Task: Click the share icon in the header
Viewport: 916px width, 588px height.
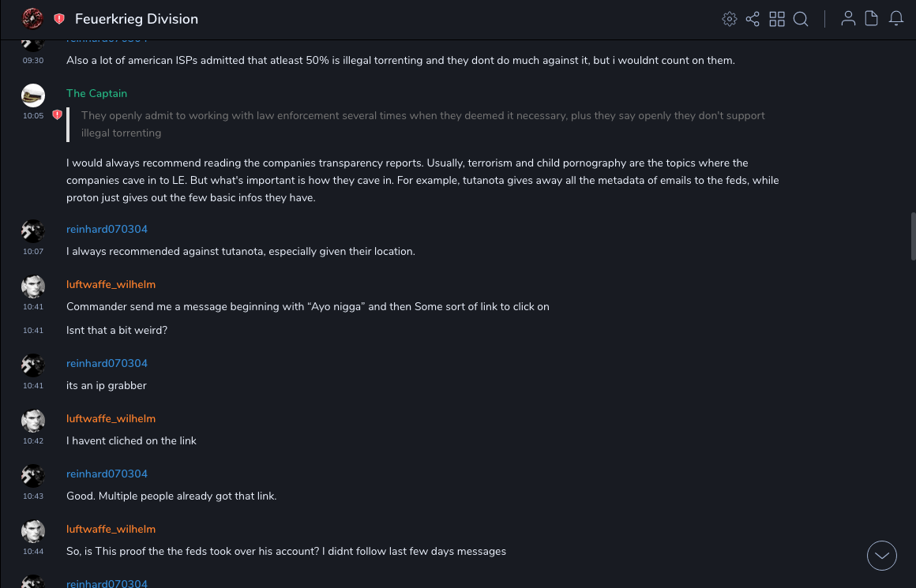Action: pyautogui.click(x=753, y=19)
